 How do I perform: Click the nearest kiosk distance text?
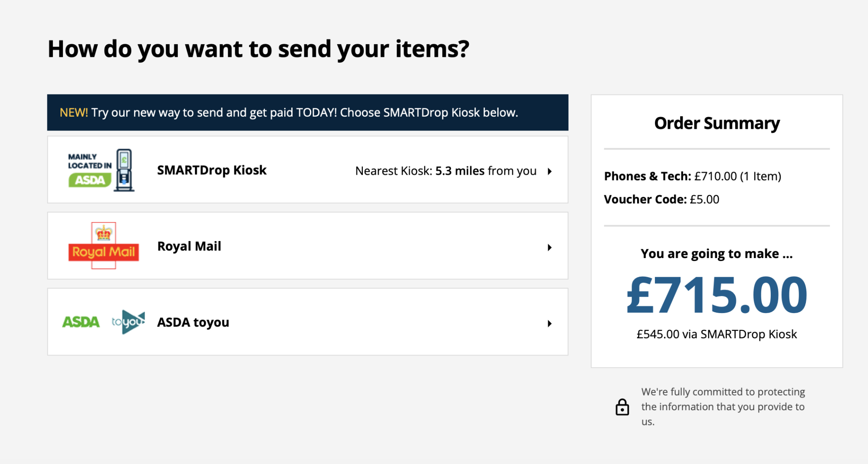pos(446,171)
